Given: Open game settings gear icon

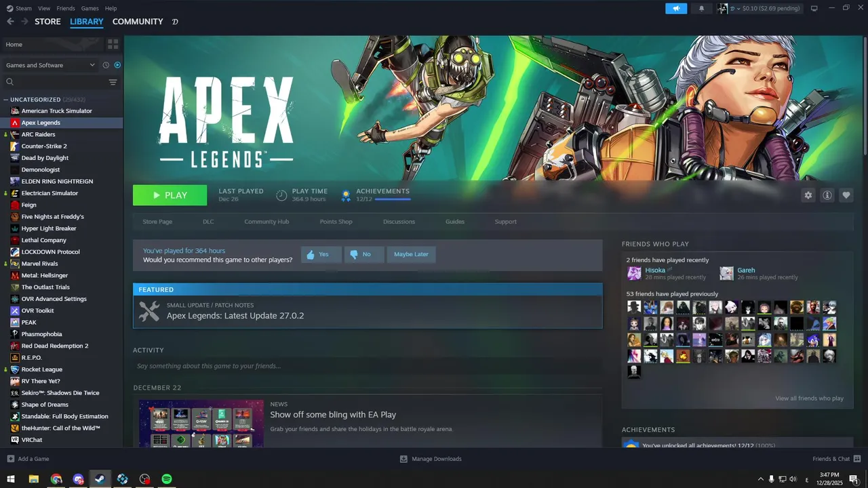Looking at the screenshot, I should (808, 195).
